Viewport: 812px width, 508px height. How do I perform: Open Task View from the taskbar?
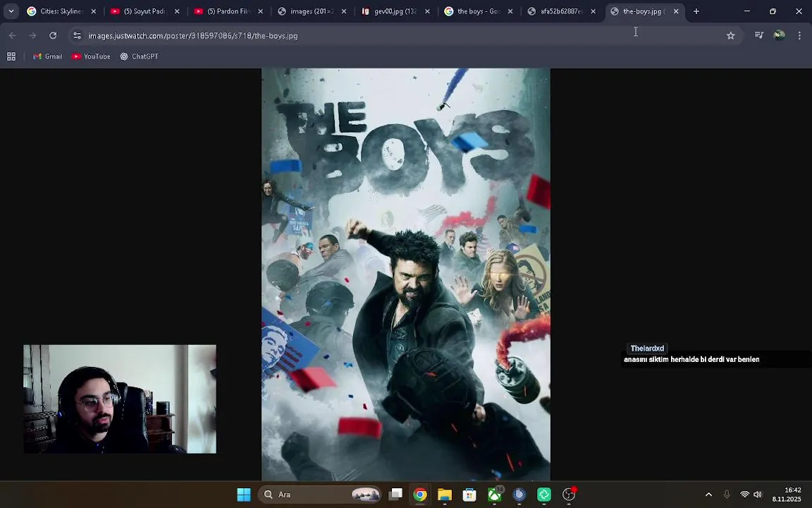395,495
